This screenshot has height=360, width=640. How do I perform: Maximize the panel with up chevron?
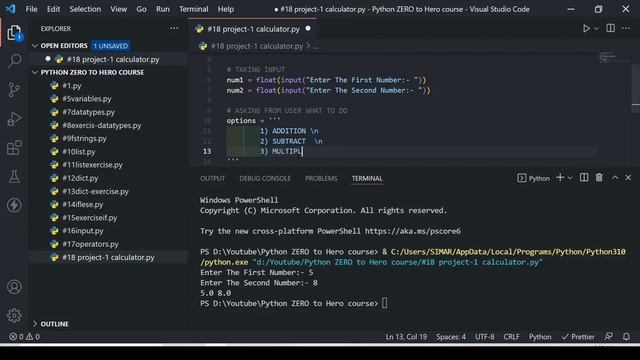point(615,178)
